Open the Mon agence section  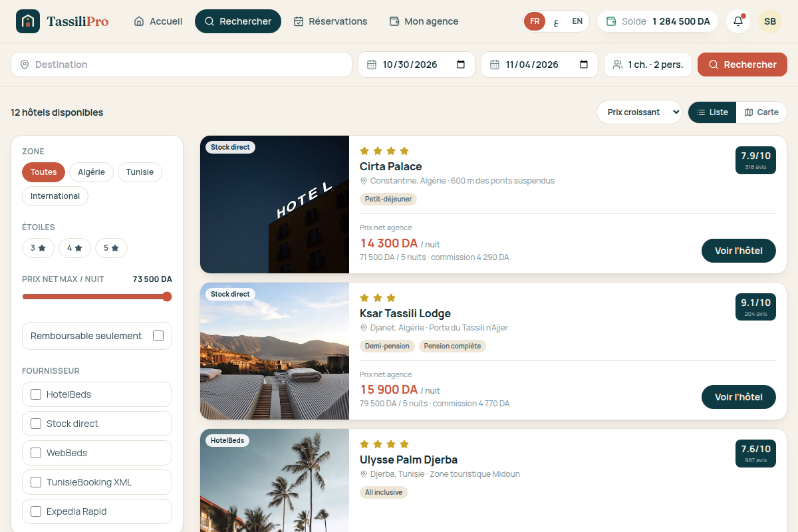pos(424,21)
